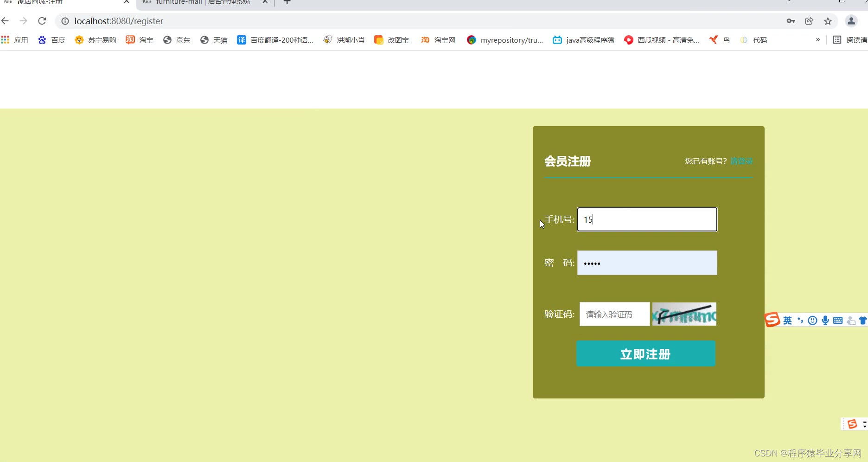The width and height of the screenshot is (868, 462).
Task: View site info icon in address bar
Action: (x=65, y=21)
